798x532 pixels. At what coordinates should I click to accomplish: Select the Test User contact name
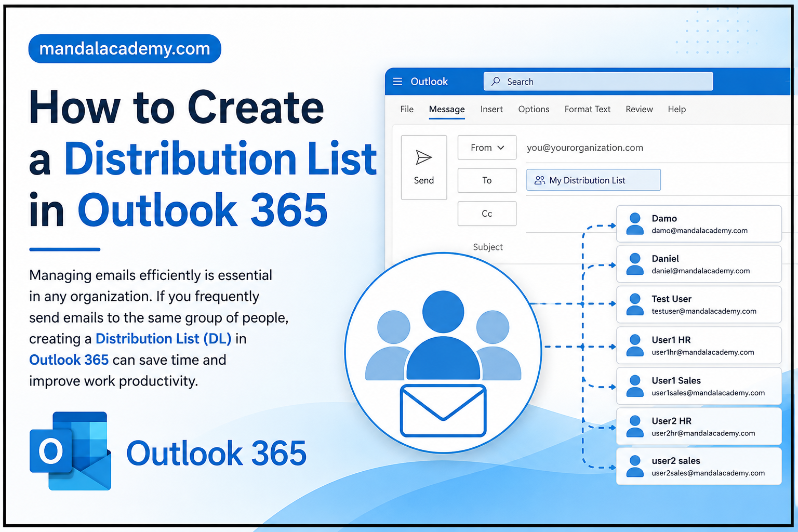(672, 299)
